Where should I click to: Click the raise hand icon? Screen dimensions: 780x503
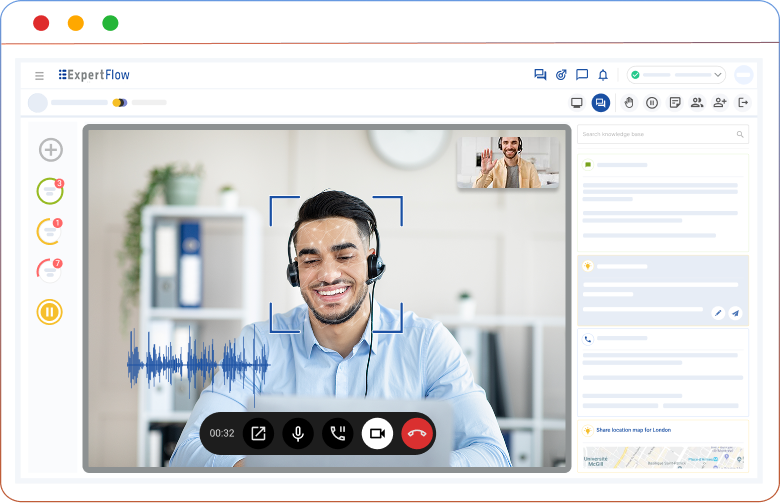pyautogui.click(x=629, y=102)
